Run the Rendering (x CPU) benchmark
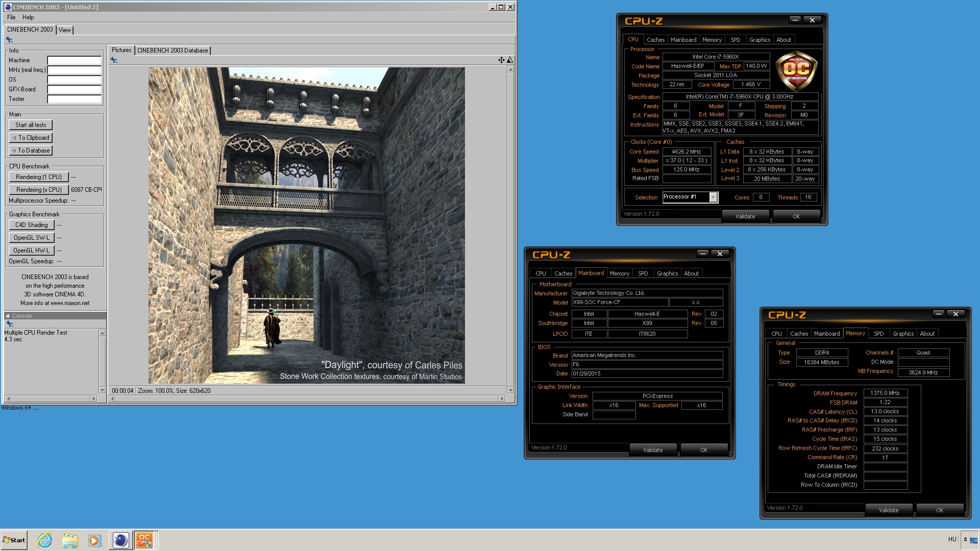This screenshot has height=551, width=980. point(39,190)
